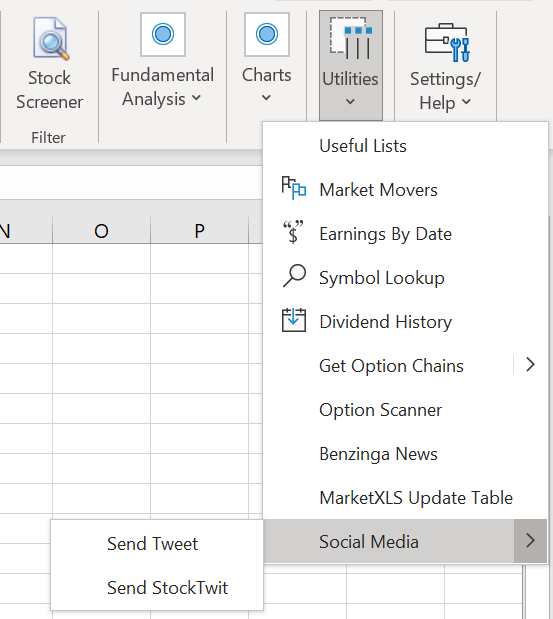Image resolution: width=553 pixels, height=619 pixels.
Task: Choose Send Tweet from the submenu
Action: pos(157,544)
